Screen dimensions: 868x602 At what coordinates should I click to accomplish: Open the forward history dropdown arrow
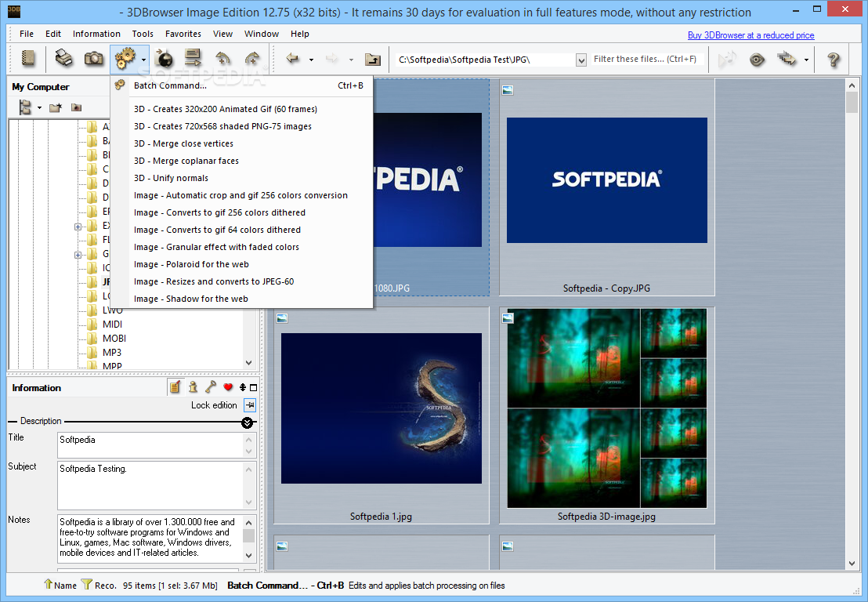(351, 60)
